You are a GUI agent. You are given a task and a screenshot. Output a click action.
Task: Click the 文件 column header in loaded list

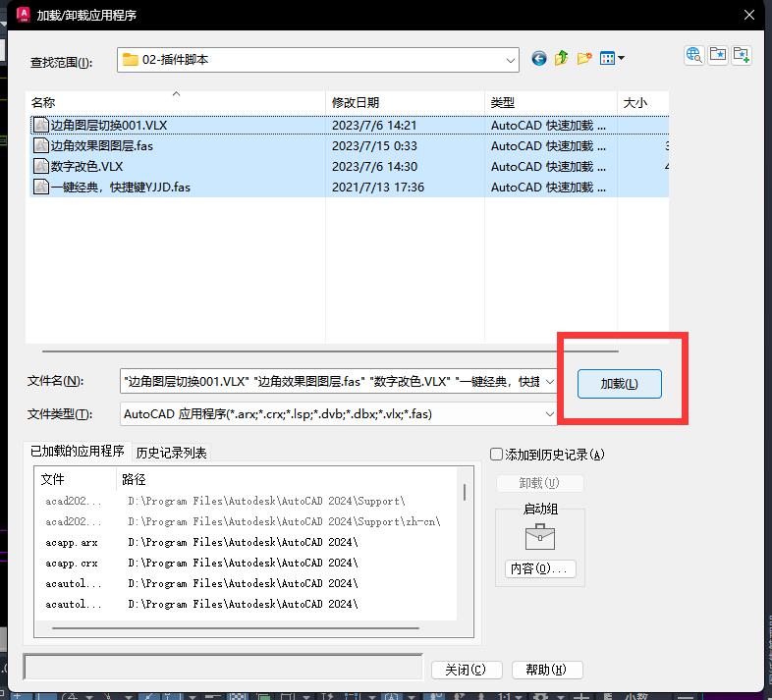76,479
